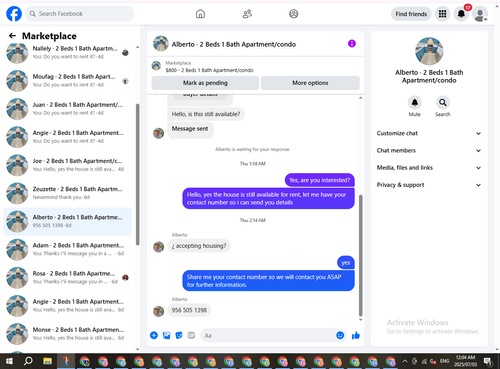Go to the Facebook logo home

(14, 14)
